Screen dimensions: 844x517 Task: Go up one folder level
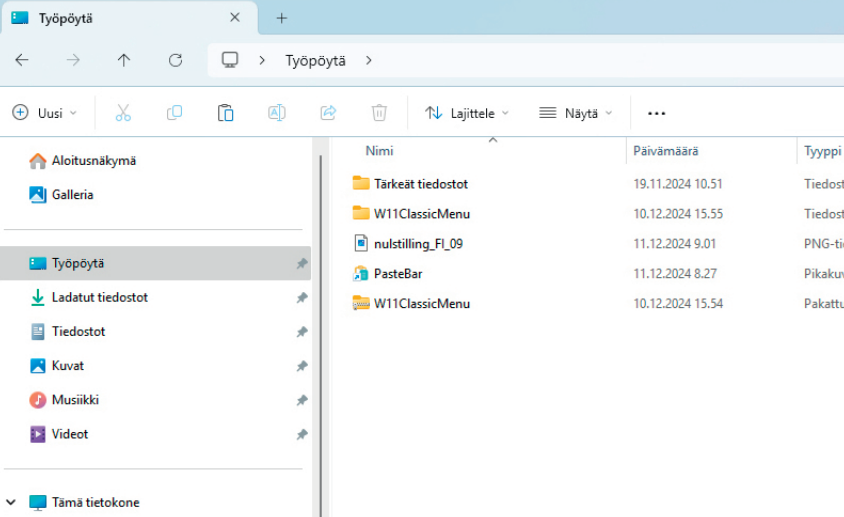pyautogui.click(x=124, y=60)
